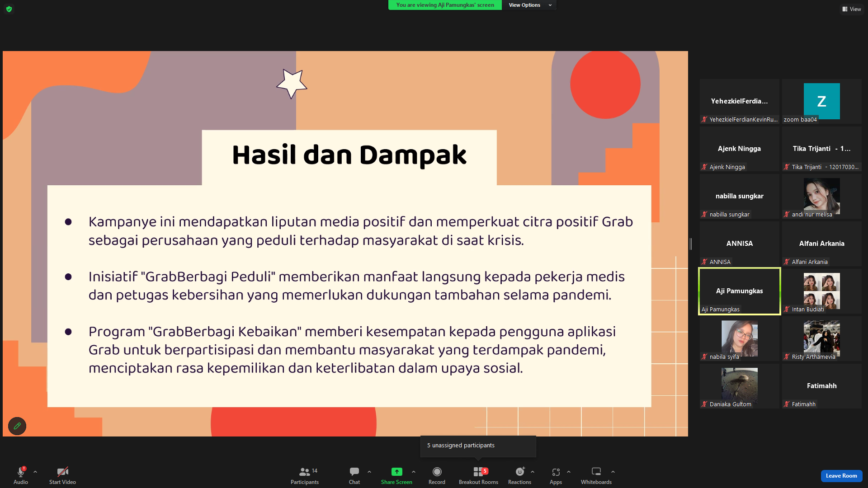Viewport: 868px width, 488px height.
Task: Click the white star on the slide
Action: click(x=292, y=84)
